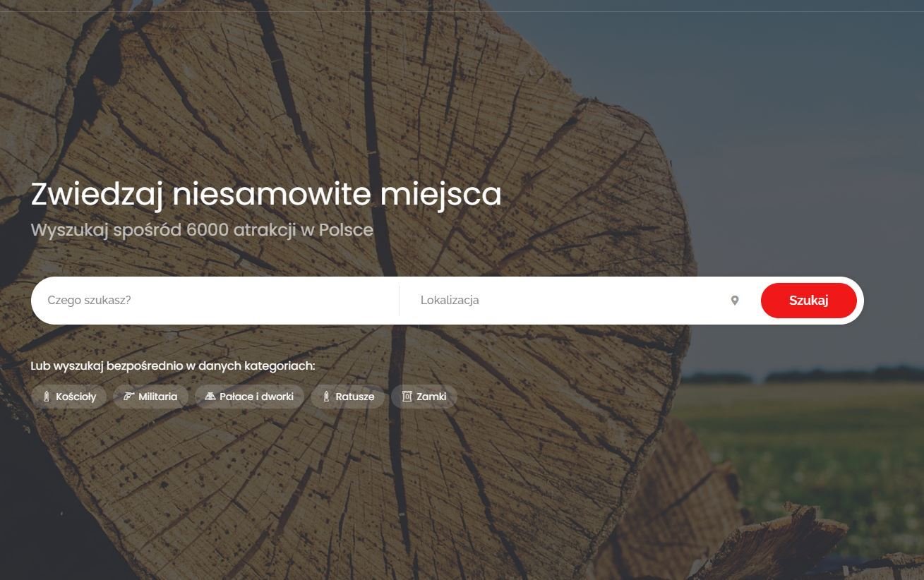The image size is (924, 580).
Task: Click the 'Zwiedzaj niesamowite miejsca' heading
Action: pos(266,195)
